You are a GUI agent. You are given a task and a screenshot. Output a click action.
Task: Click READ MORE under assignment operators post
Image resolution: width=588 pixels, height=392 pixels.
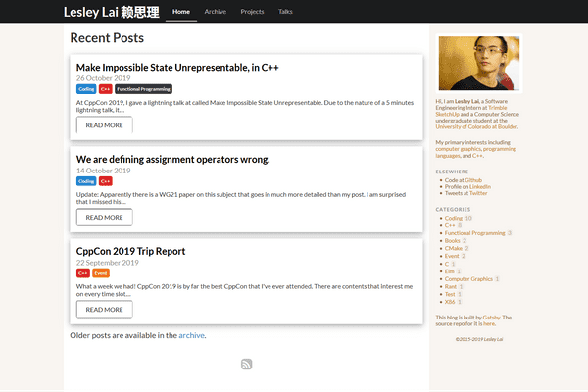(x=105, y=218)
